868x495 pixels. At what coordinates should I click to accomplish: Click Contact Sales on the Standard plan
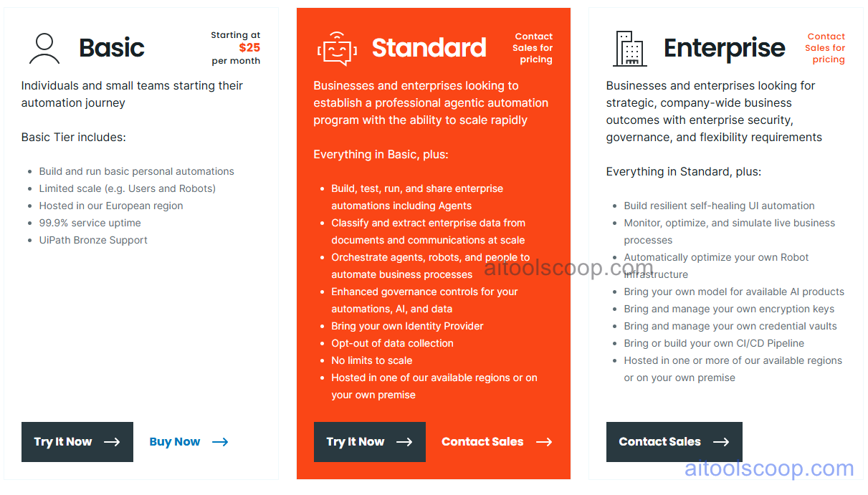click(x=482, y=442)
